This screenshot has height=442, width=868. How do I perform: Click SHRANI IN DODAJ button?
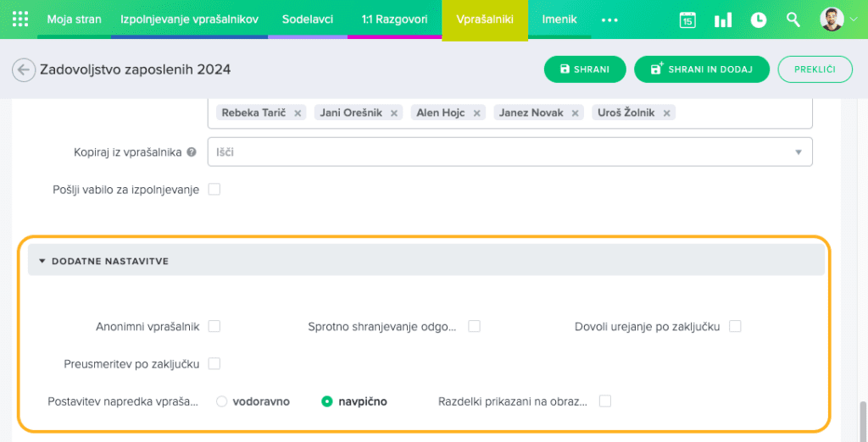[702, 69]
